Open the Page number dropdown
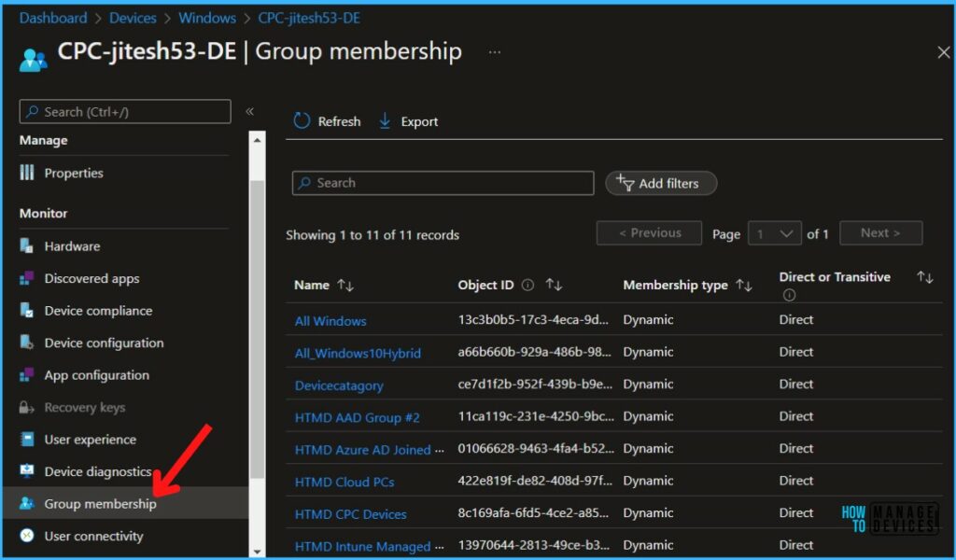This screenshot has width=956, height=560. [x=775, y=233]
